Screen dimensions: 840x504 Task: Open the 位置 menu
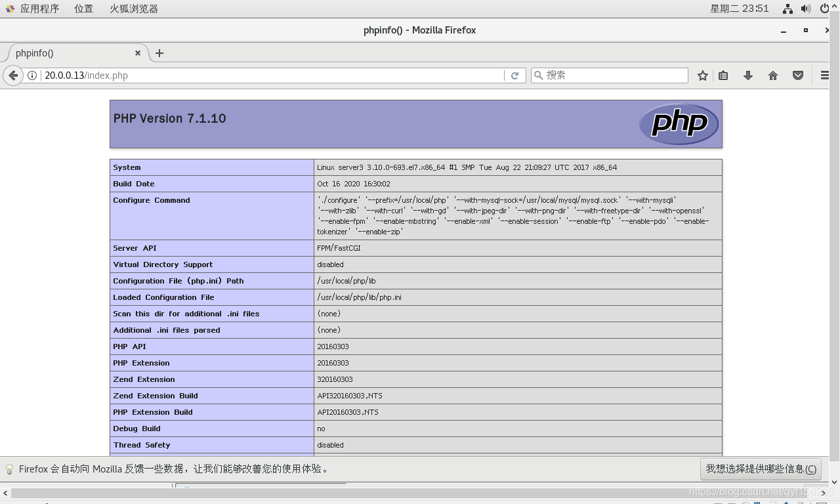point(84,9)
